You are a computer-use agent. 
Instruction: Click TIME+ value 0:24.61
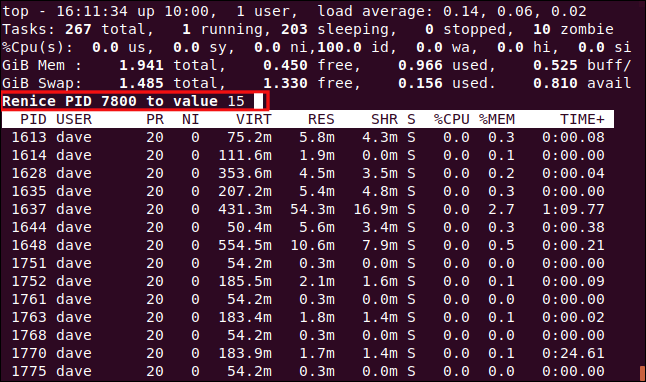click(x=573, y=353)
